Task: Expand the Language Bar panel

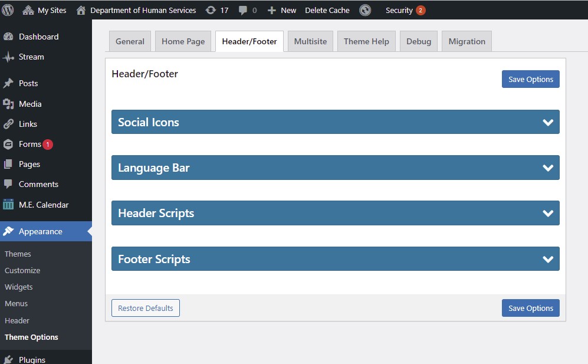Action: pos(548,168)
